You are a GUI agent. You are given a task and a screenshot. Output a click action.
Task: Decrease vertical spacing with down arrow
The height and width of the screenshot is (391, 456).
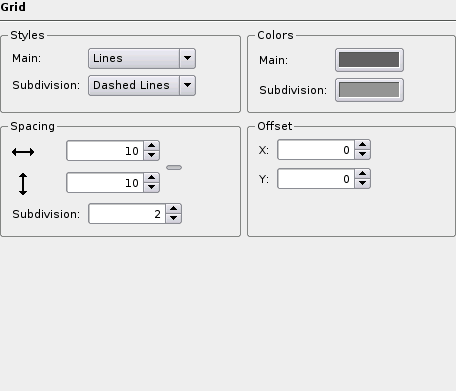(152, 187)
